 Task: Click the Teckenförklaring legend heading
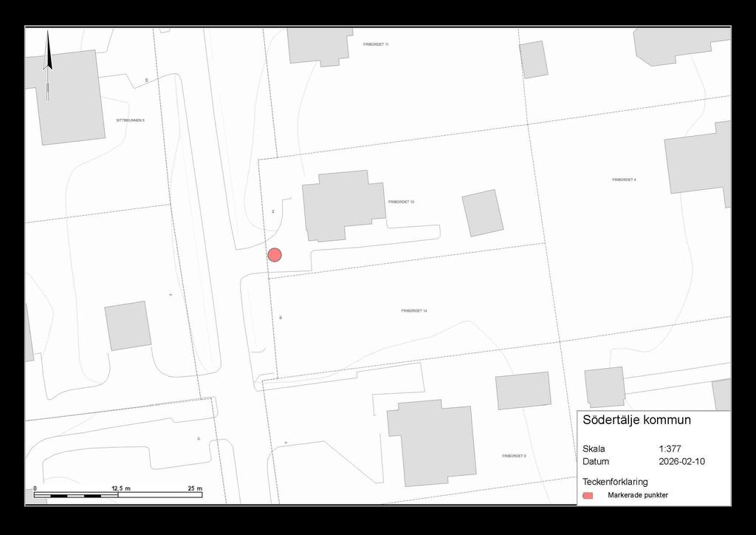[615, 482]
